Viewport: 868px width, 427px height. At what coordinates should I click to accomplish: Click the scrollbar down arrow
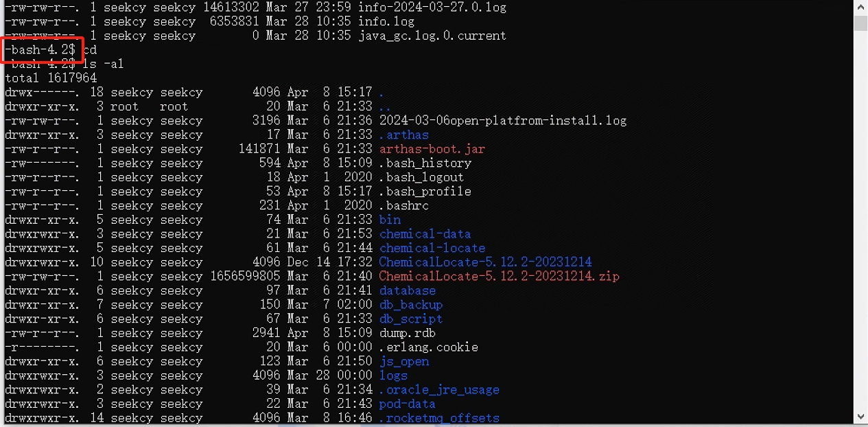[860, 417]
